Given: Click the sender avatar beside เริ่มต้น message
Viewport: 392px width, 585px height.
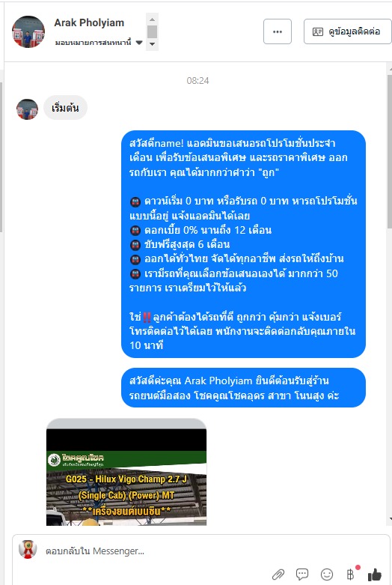Looking at the screenshot, I should [x=27, y=109].
